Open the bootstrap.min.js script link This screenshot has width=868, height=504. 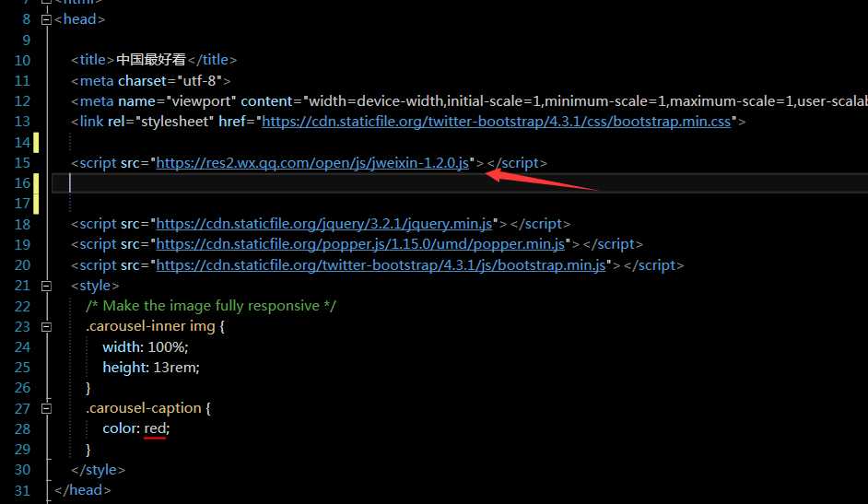tap(381, 265)
